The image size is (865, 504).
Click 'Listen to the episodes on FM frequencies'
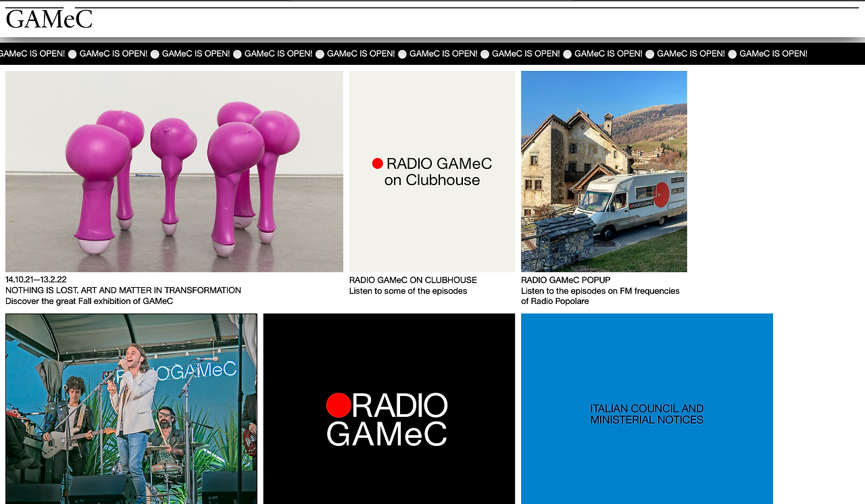pos(600,291)
